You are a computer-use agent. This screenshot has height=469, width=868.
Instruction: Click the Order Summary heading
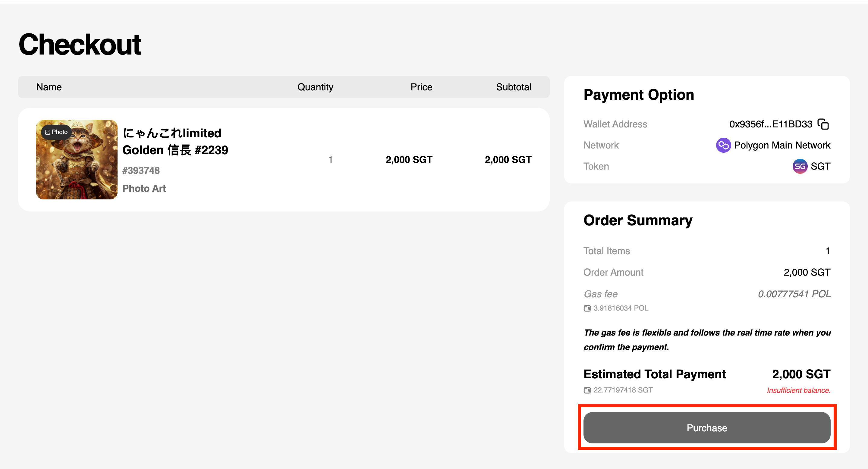pos(638,220)
